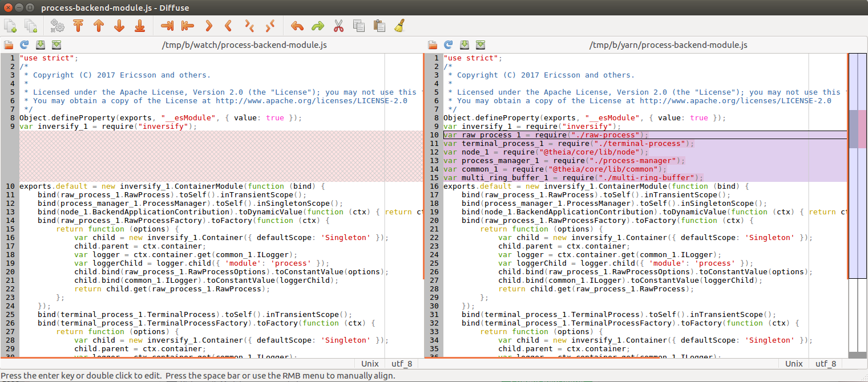Screen dimensions: 868x382
Task: Click the right pane Unix line-ending indicator
Action: [x=794, y=364]
